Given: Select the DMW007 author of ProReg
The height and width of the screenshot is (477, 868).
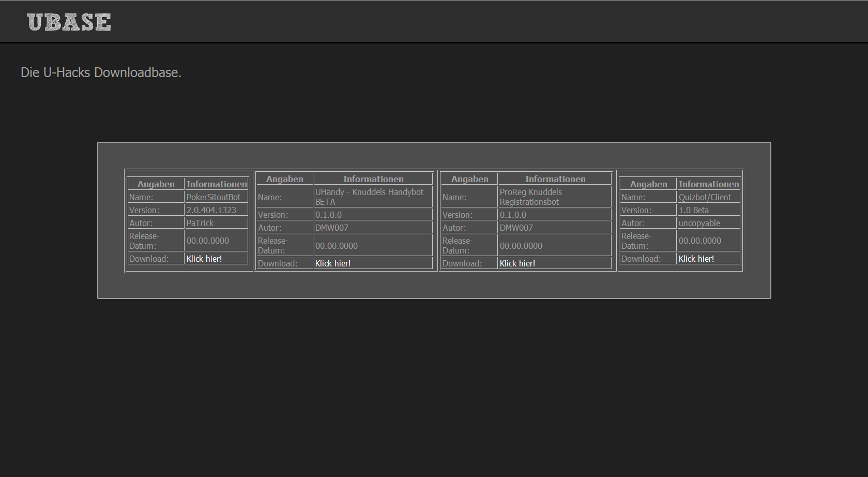Looking at the screenshot, I should pos(555,228).
